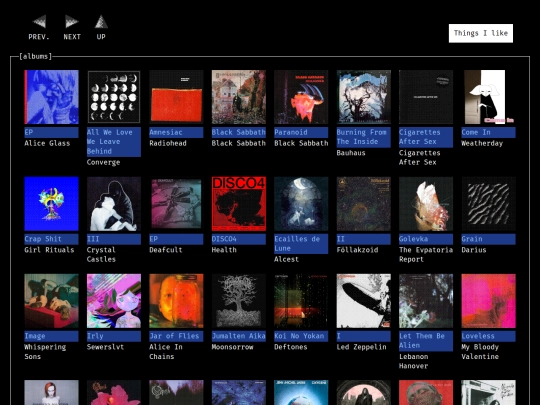Click the NEXT arrow icon
Image resolution: width=540 pixels, height=405 pixels.
(x=72, y=21)
